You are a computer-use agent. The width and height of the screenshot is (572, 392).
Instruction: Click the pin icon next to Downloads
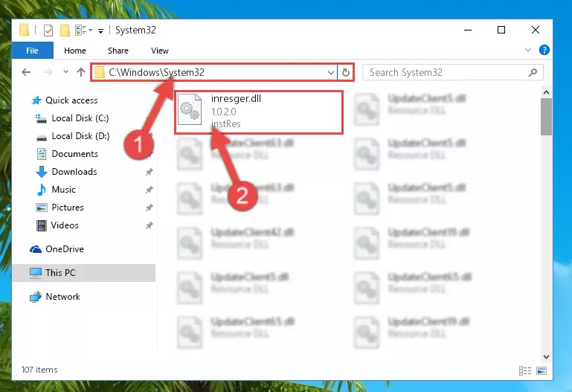(150, 172)
